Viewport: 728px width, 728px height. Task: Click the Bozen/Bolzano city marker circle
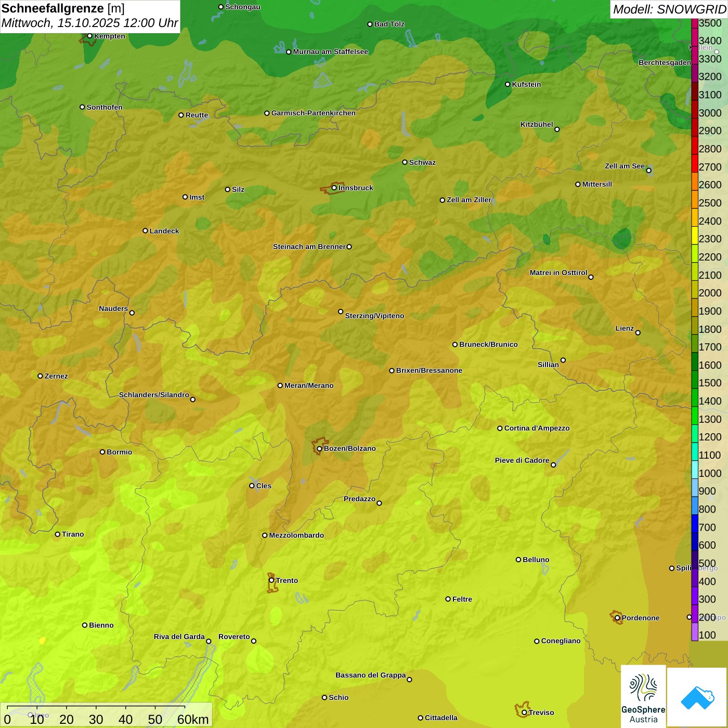tap(319, 448)
